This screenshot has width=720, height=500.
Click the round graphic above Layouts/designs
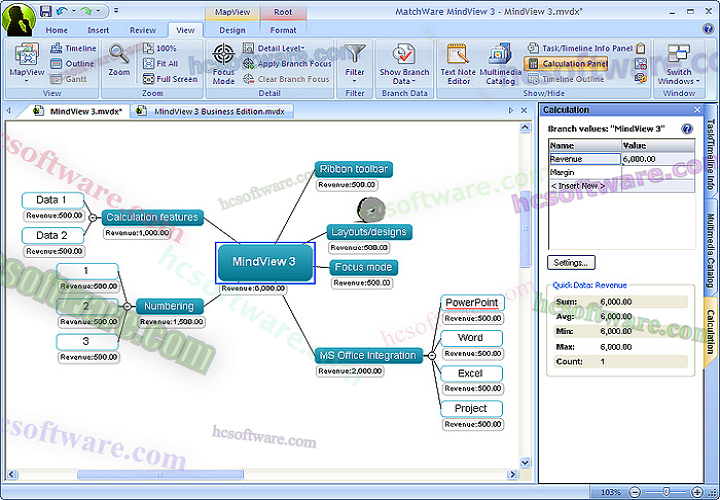[x=371, y=209]
